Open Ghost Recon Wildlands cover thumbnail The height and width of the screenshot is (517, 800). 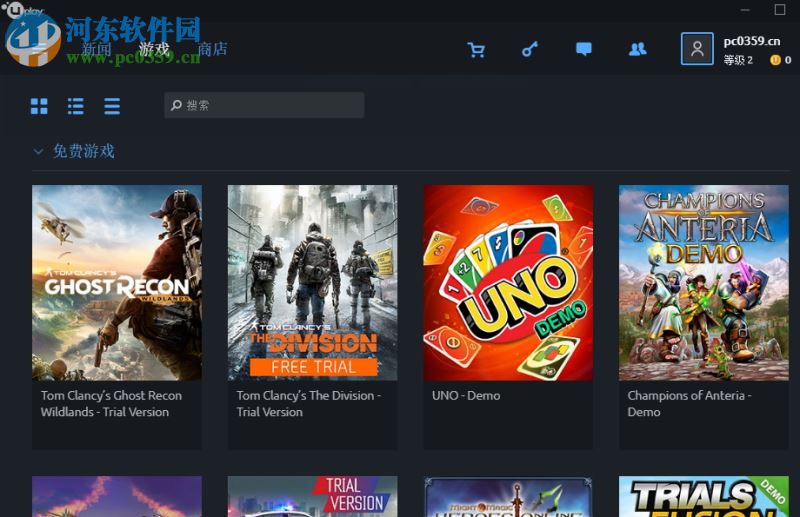click(x=117, y=283)
